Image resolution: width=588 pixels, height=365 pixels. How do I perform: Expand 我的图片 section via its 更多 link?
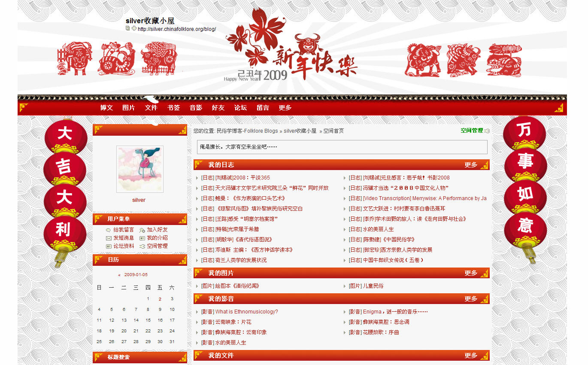pos(470,273)
